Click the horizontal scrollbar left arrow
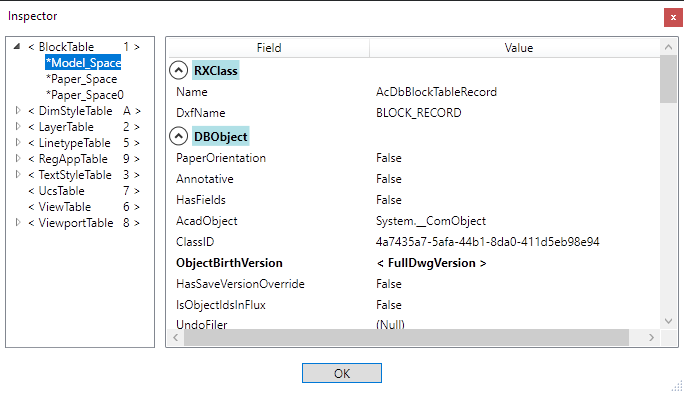 tap(176, 337)
